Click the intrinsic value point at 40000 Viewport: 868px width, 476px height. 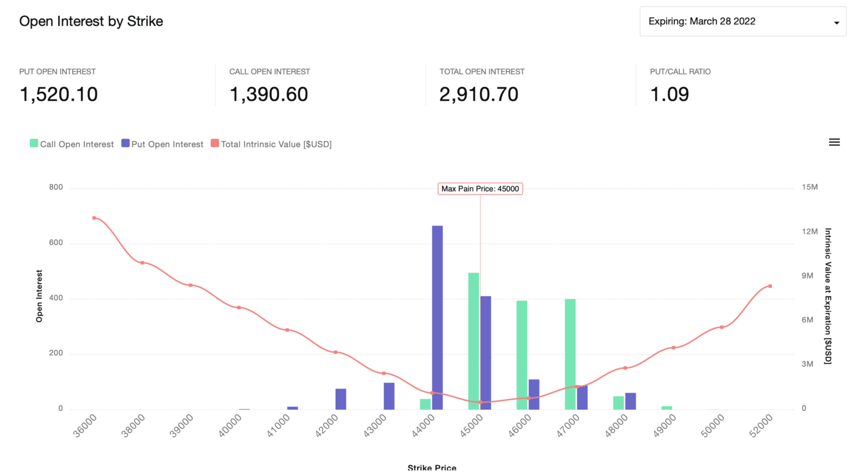point(239,308)
